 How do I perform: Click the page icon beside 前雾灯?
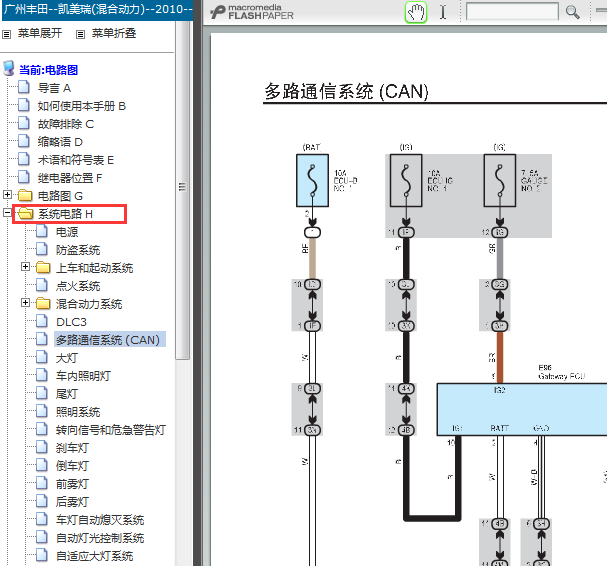pyautogui.click(x=42, y=483)
